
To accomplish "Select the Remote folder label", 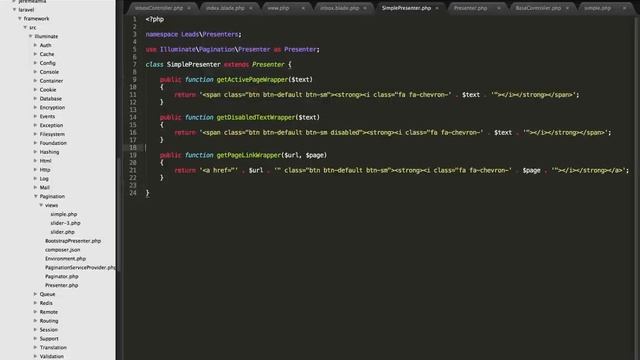I will tap(49, 312).
